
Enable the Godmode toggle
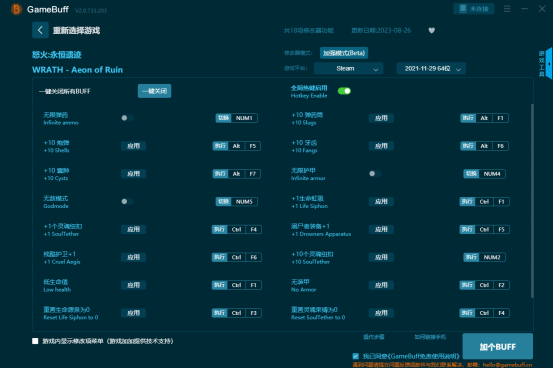tap(127, 201)
